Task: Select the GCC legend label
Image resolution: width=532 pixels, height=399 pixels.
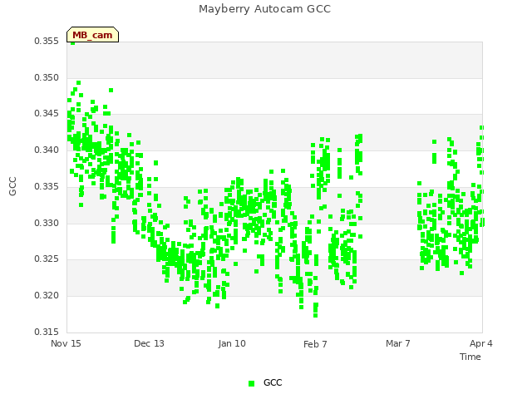Action: 273,382
